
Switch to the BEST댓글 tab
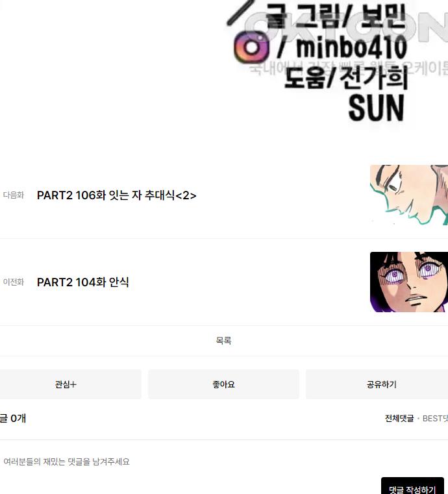pos(435,419)
